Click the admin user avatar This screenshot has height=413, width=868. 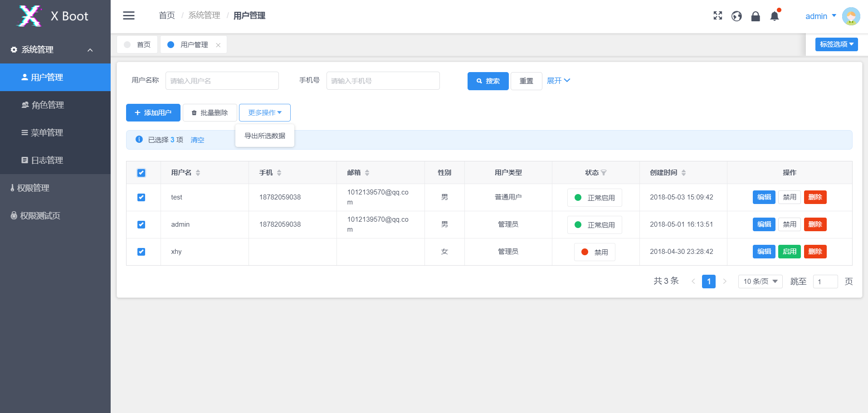tap(851, 16)
